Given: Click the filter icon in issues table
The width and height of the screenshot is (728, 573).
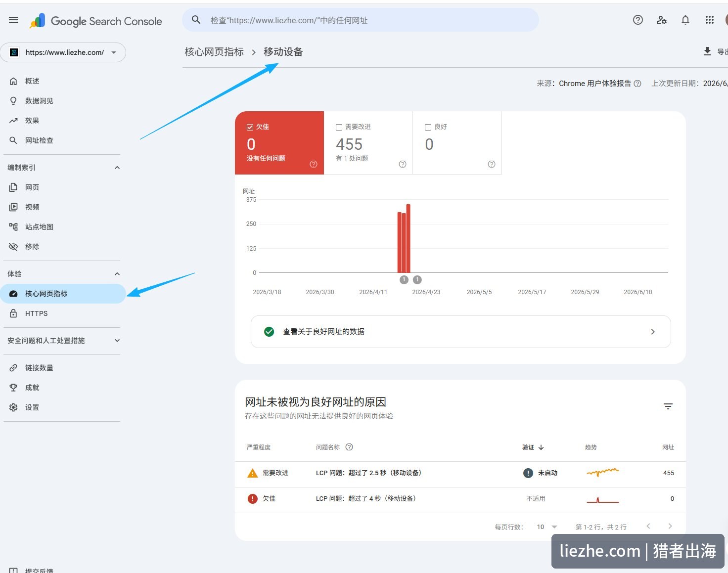Looking at the screenshot, I should click(x=668, y=406).
